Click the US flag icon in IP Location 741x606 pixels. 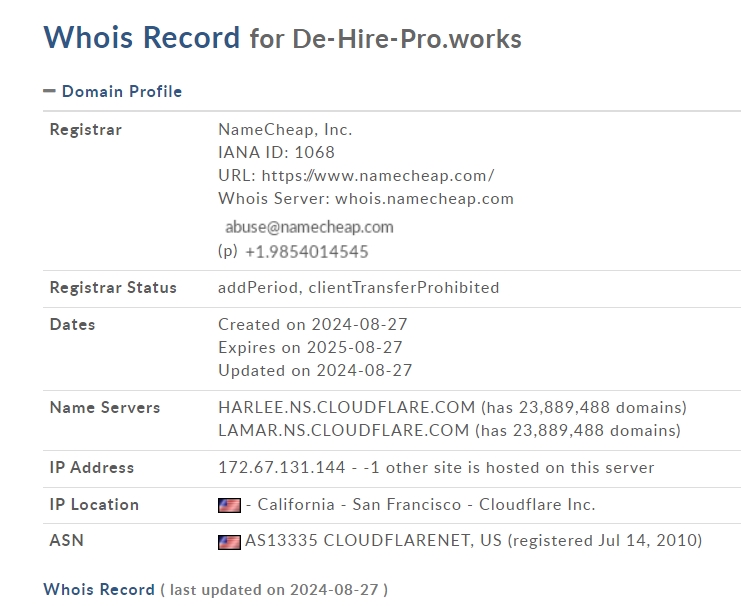[229, 505]
